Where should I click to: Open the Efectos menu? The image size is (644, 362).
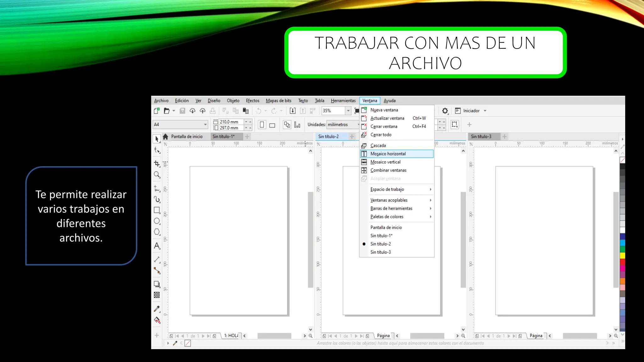[253, 101]
